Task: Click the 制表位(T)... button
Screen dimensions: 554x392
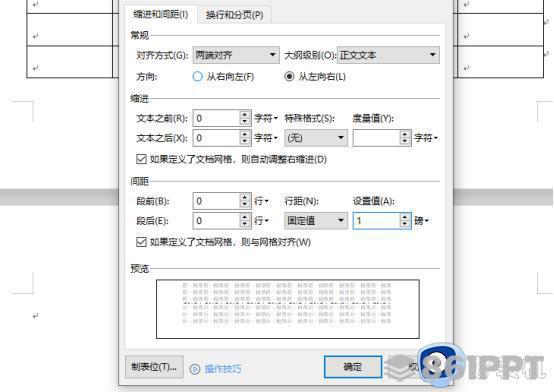Action: pos(154,367)
